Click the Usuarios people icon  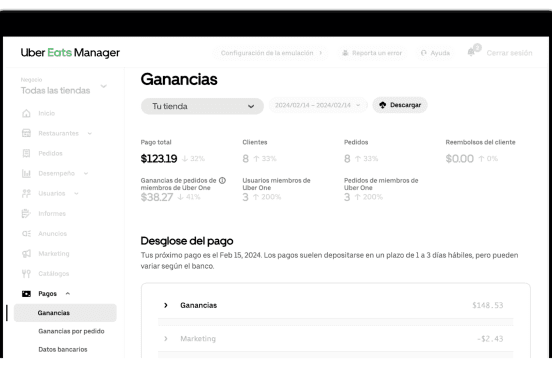(26, 193)
